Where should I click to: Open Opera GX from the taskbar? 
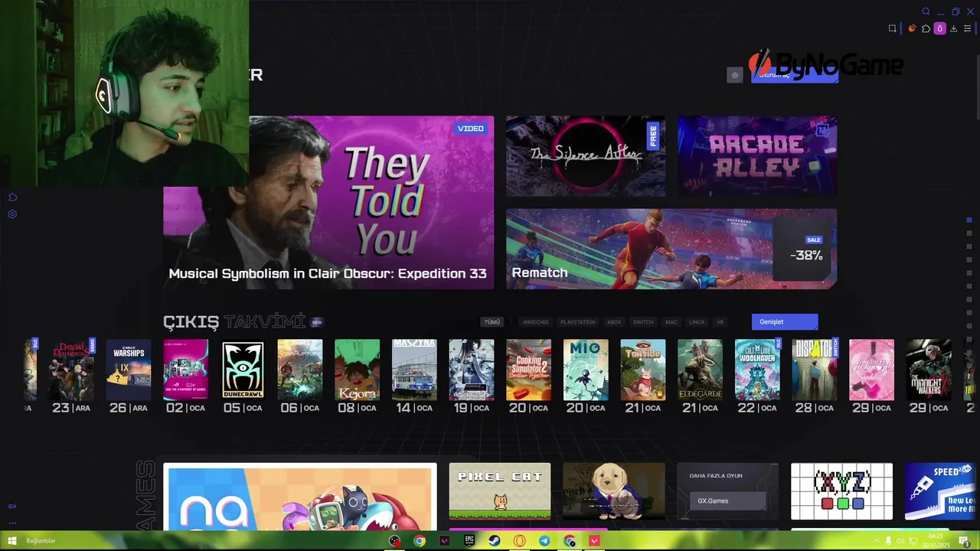pyautogui.click(x=520, y=541)
